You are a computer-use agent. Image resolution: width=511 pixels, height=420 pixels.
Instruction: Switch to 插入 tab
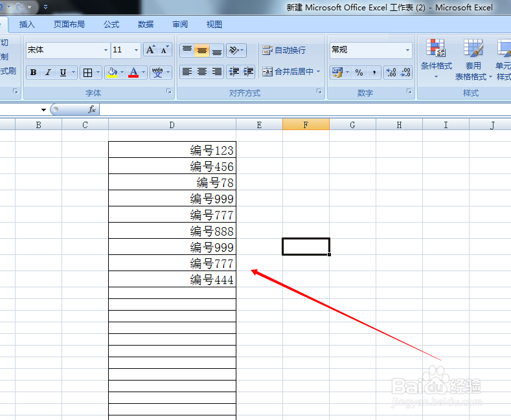27,25
